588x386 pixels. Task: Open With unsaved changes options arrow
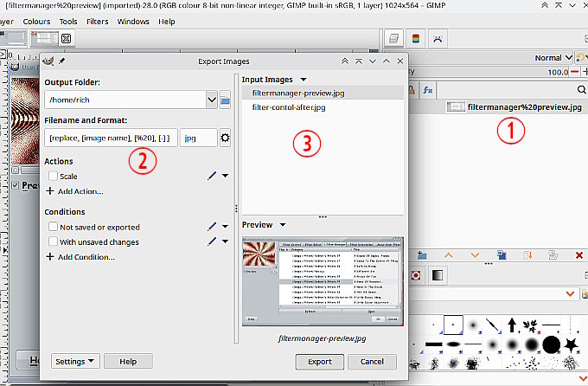225,241
